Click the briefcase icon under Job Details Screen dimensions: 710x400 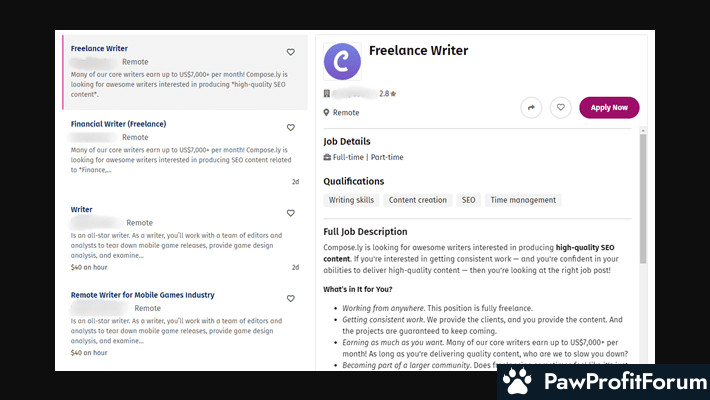click(327, 157)
